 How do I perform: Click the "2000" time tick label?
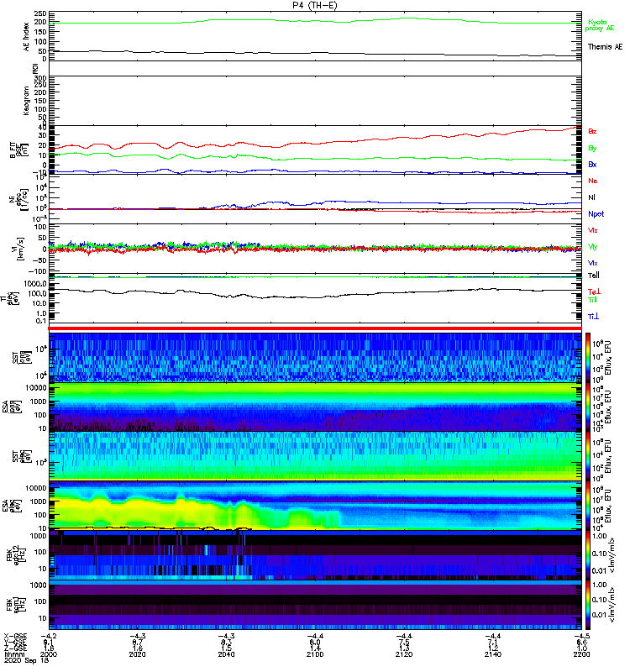[49, 654]
